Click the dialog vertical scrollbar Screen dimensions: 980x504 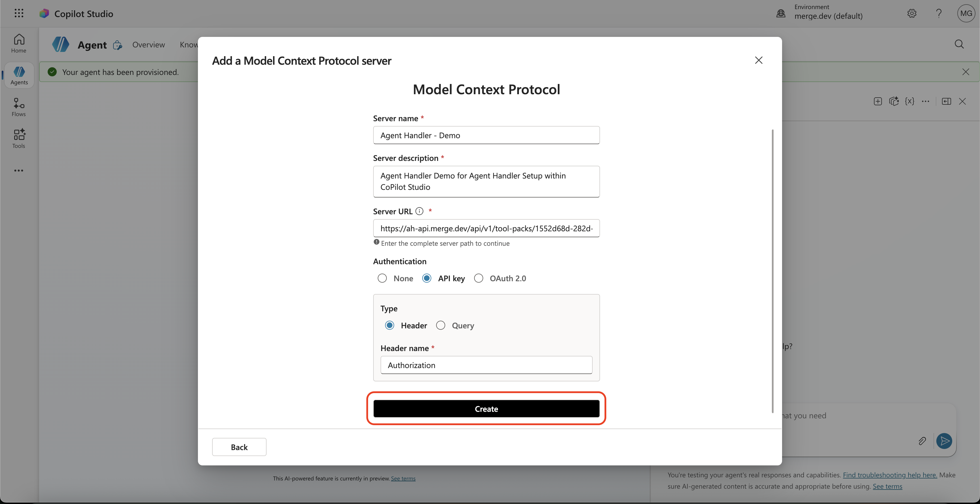[772, 271]
